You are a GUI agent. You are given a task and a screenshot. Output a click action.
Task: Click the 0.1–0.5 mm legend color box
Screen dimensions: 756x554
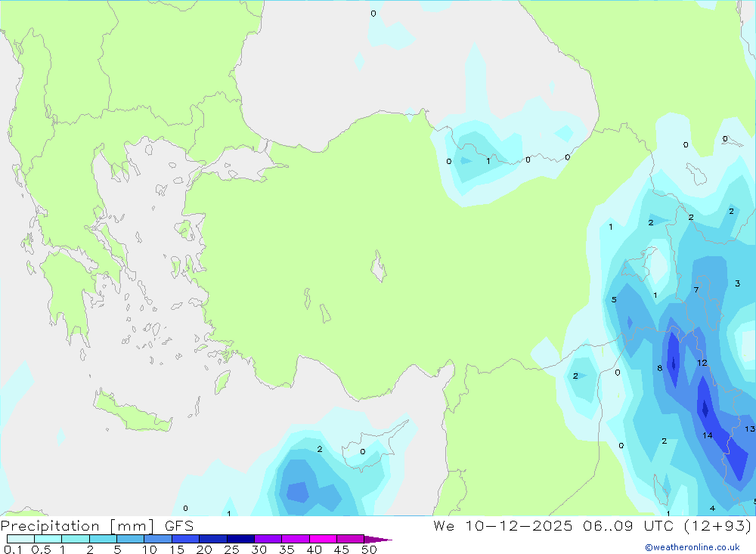20,539
